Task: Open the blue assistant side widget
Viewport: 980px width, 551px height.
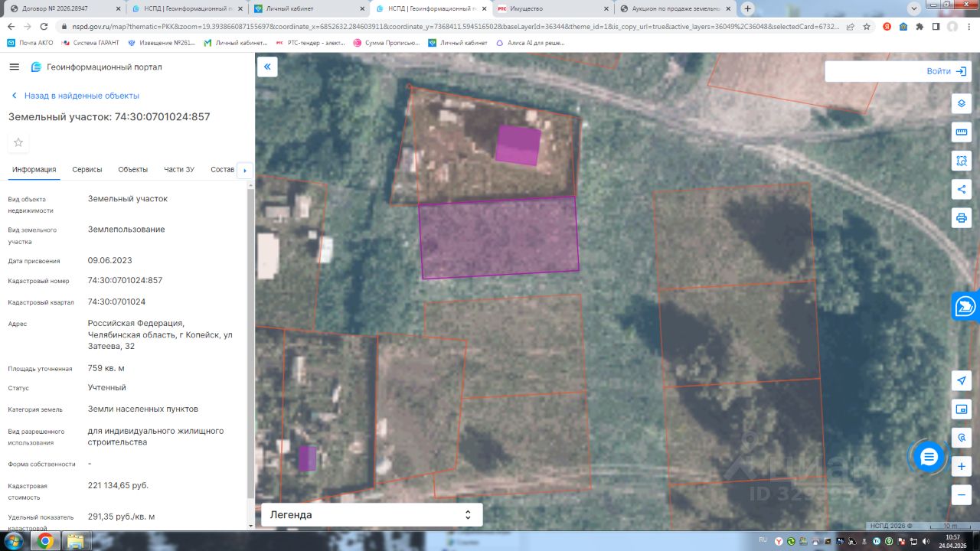Action: [965, 306]
